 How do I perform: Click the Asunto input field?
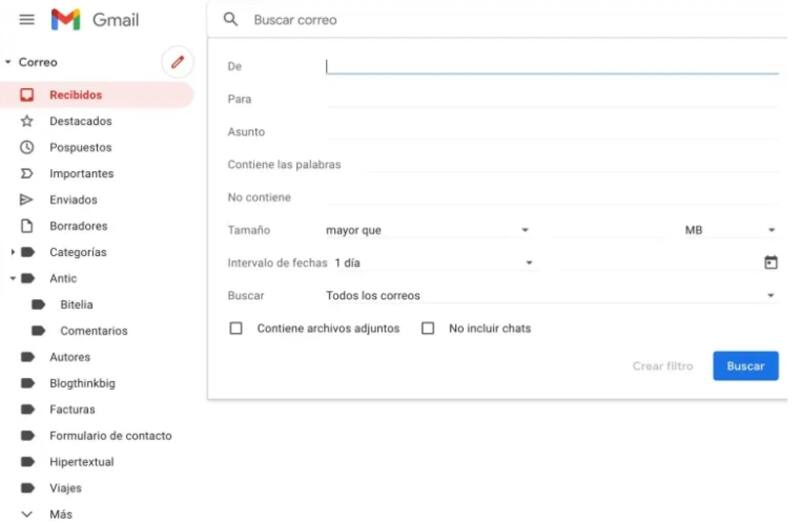550,132
